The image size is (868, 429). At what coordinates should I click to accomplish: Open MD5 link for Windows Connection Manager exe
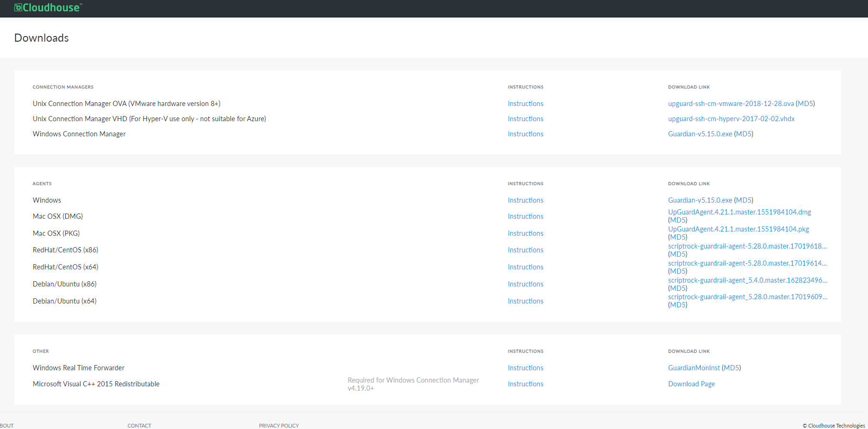tap(743, 134)
